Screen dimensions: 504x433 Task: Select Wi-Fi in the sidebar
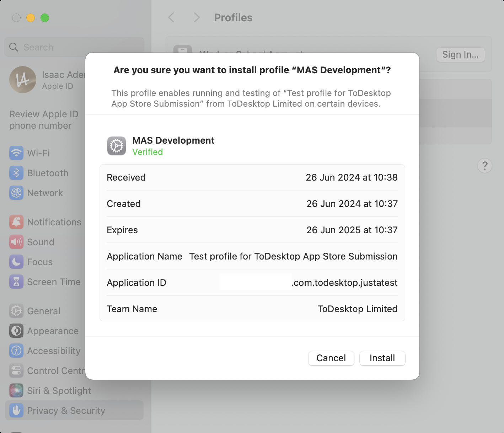click(38, 153)
